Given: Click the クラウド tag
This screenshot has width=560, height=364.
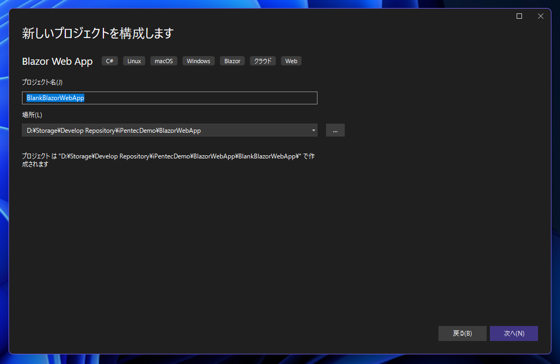Looking at the screenshot, I should [x=263, y=61].
